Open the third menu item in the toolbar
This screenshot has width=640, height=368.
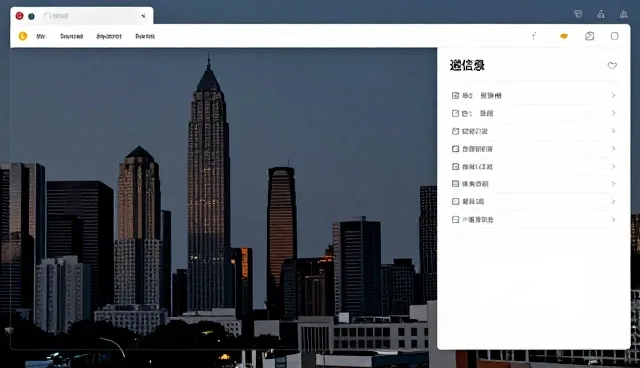pyautogui.click(x=109, y=36)
